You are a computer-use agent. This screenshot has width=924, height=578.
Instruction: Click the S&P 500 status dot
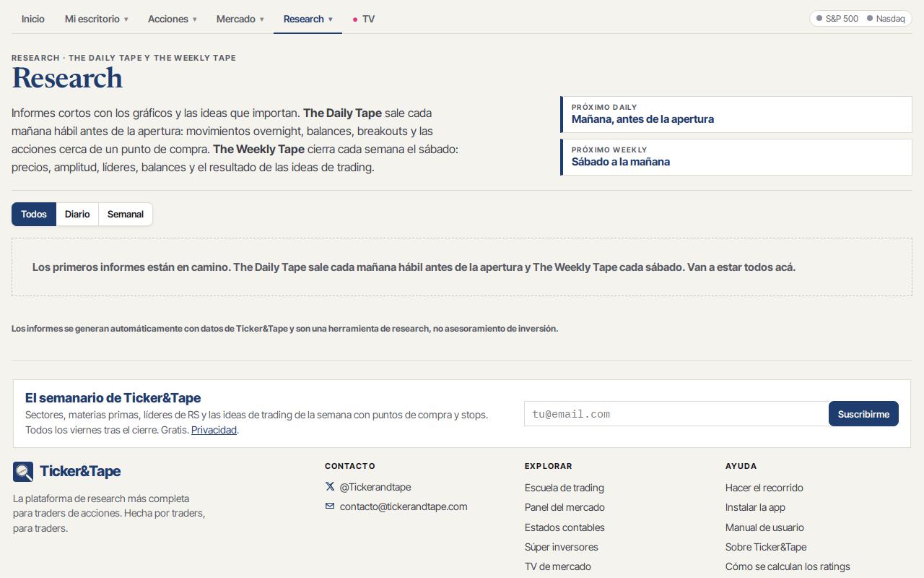point(819,19)
